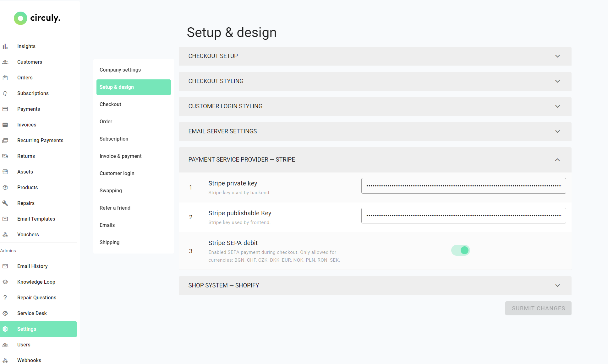
Task: Click the Recurring Payments icon
Action: [x=5, y=141]
